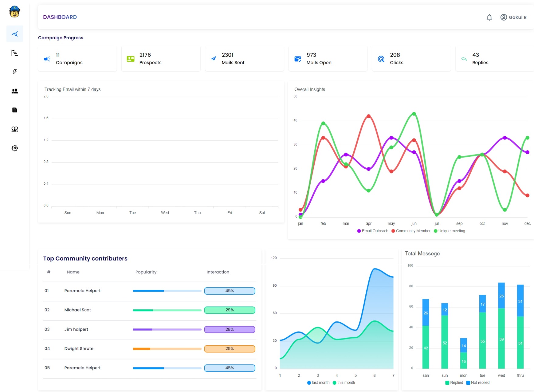Click the notification bell icon
Viewport: 534px width, 392px height.
tap(489, 17)
